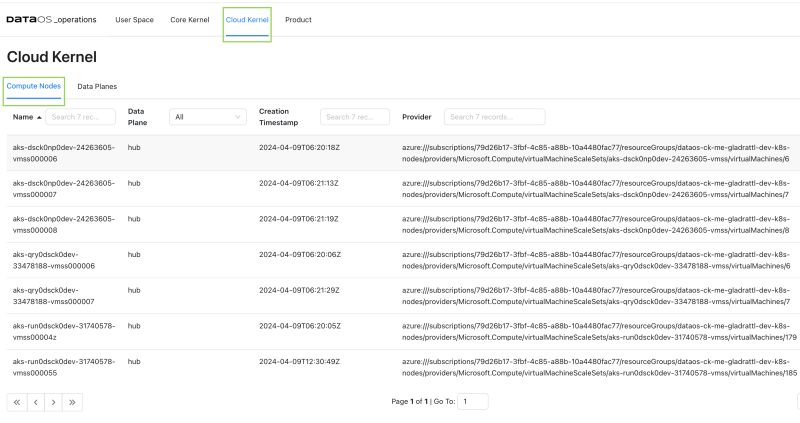Select row aks-qry0dsck0dev-33478188-vmss000007
Screen dimensions: 800x423
point(403,296)
